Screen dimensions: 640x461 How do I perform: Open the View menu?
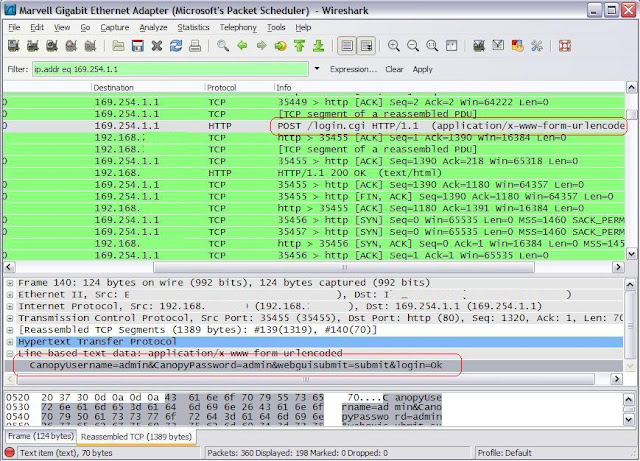point(62,27)
